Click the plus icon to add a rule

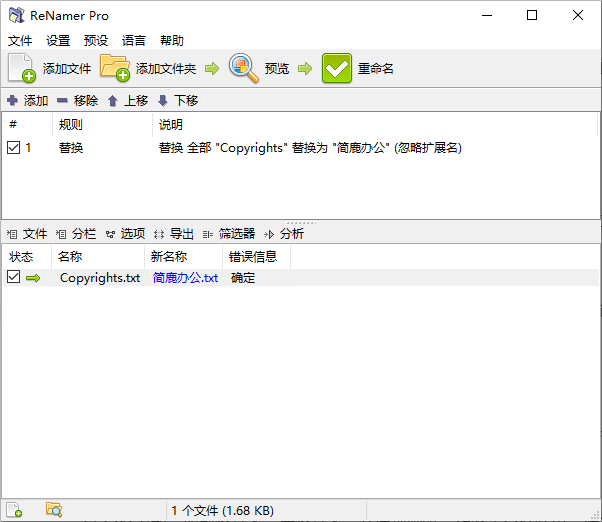pyautogui.click(x=12, y=100)
